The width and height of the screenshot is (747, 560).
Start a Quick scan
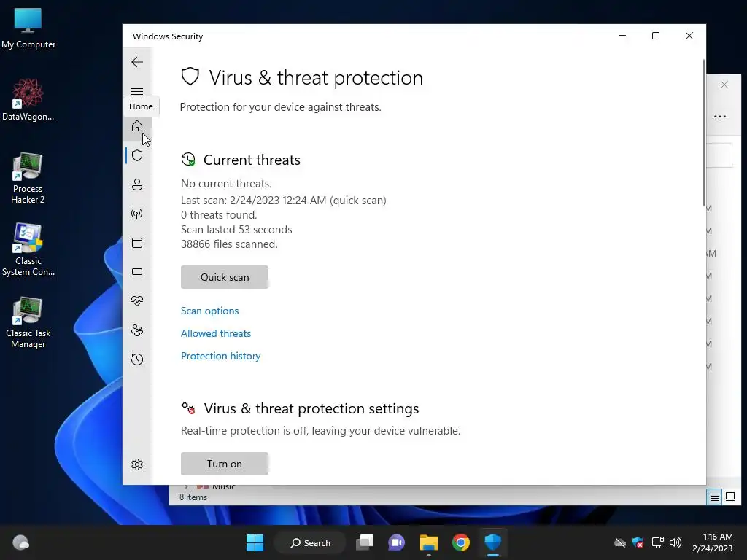[225, 277]
